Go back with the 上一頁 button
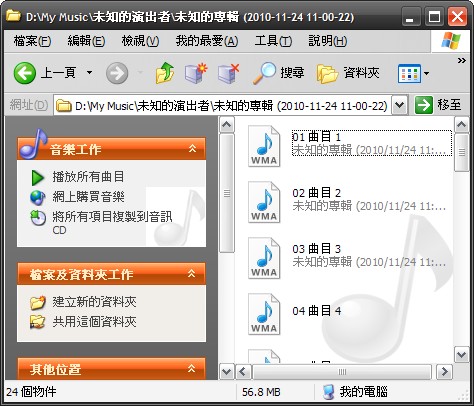The image size is (474, 406). point(45,73)
